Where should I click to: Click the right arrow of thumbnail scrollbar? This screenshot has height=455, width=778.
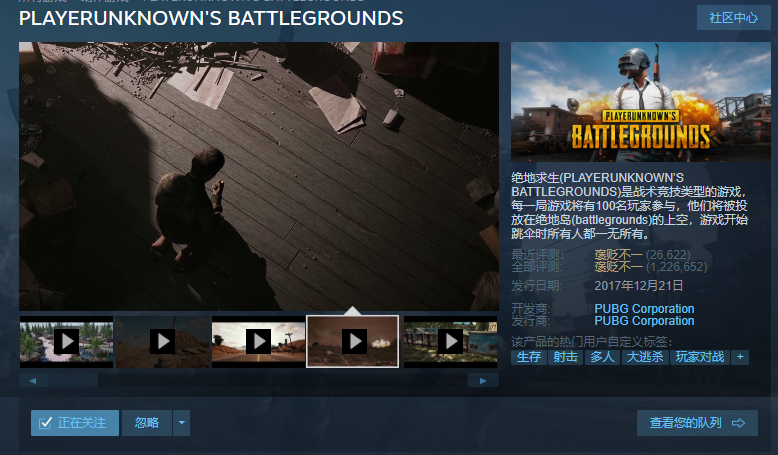pos(483,381)
